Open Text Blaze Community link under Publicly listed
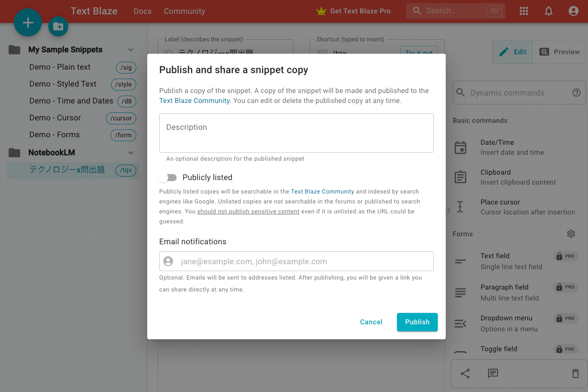Image resolution: width=588 pixels, height=392 pixels. pyautogui.click(x=322, y=192)
